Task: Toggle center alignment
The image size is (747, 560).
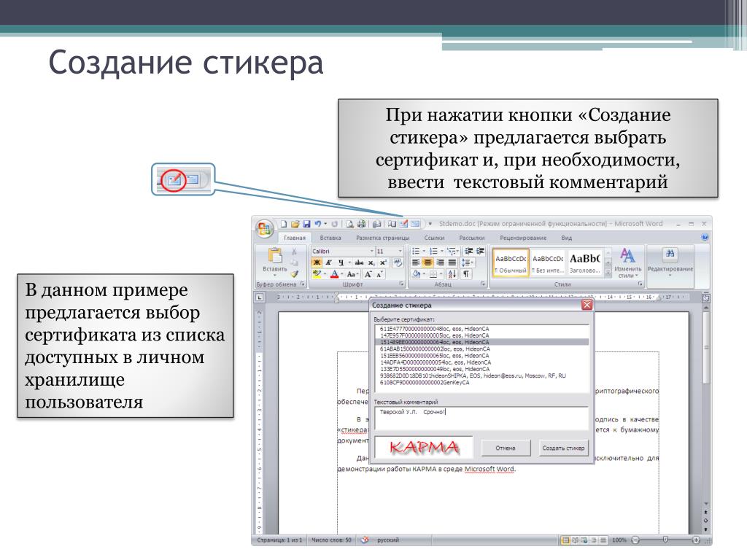Action: click(427, 262)
